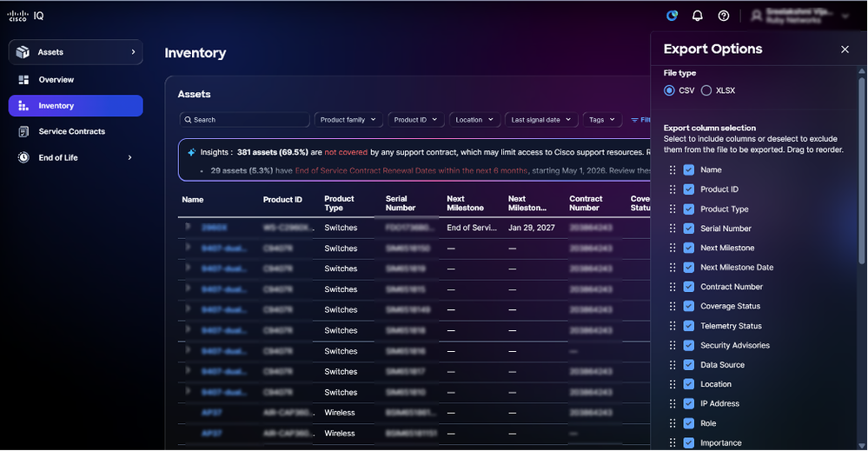Uncheck the Next Milestone Date checkbox
Screen dimensions: 868x451
coord(689,268)
